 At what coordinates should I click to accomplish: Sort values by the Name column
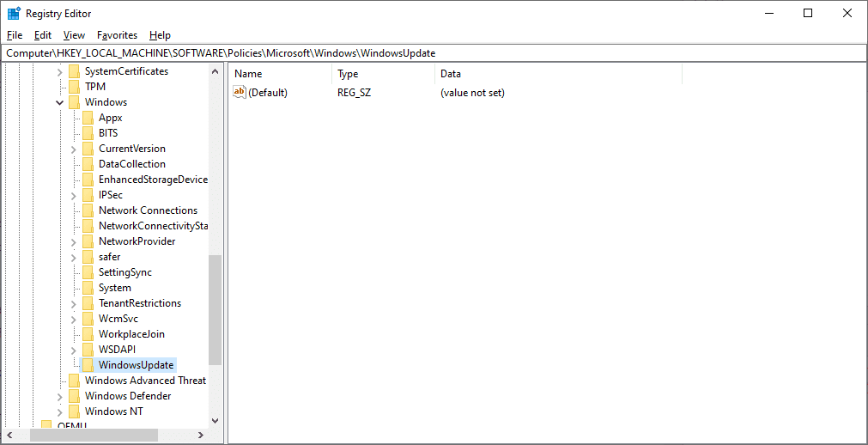click(281, 74)
